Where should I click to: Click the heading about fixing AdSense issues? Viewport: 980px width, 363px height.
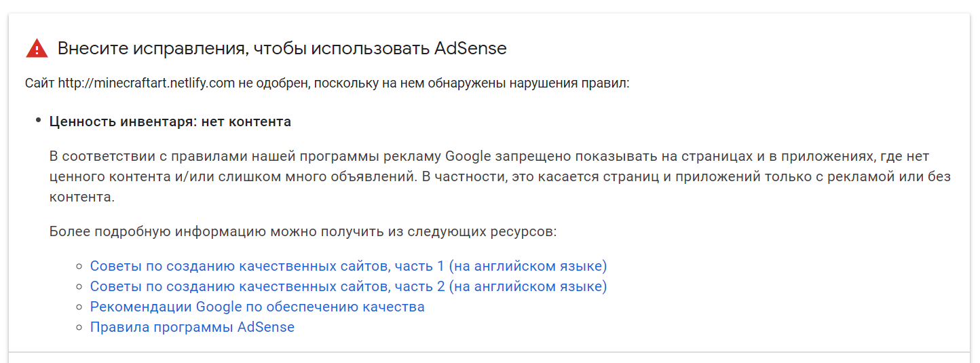point(282,49)
